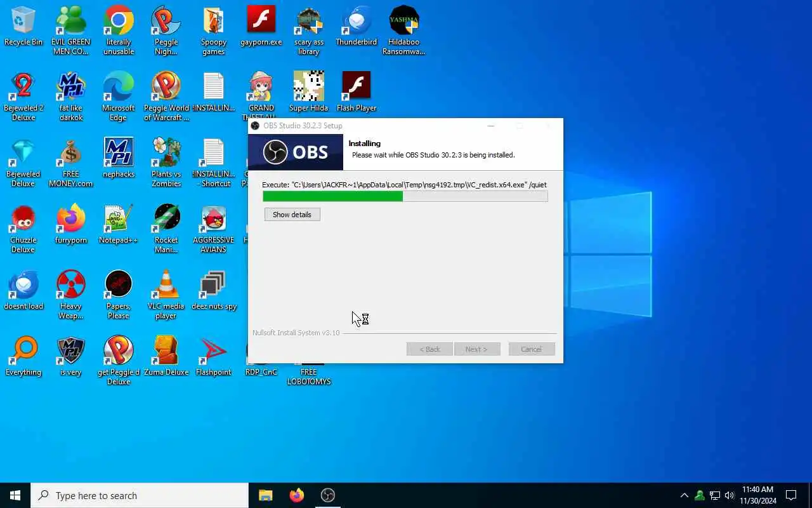The width and height of the screenshot is (812, 508).
Task: Select the Peggle Nights desktop shortcut
Action: click(x=166, y=31)
